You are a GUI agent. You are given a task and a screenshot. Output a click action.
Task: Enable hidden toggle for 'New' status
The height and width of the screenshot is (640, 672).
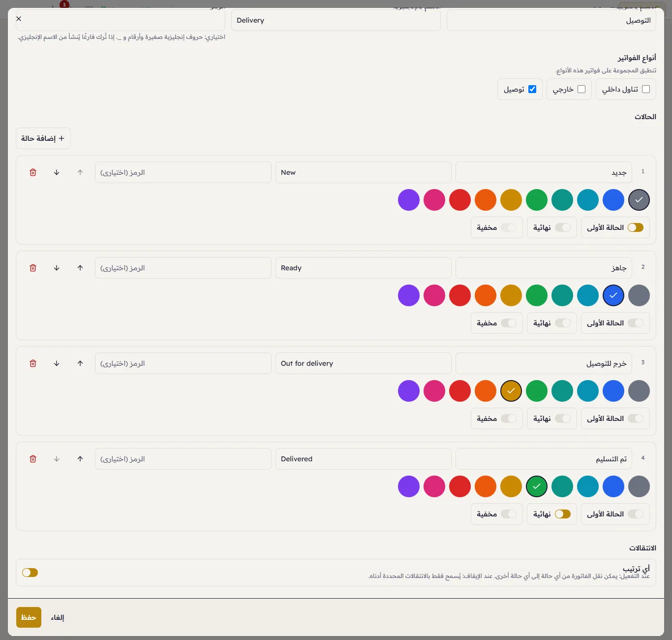pos(509,227)
